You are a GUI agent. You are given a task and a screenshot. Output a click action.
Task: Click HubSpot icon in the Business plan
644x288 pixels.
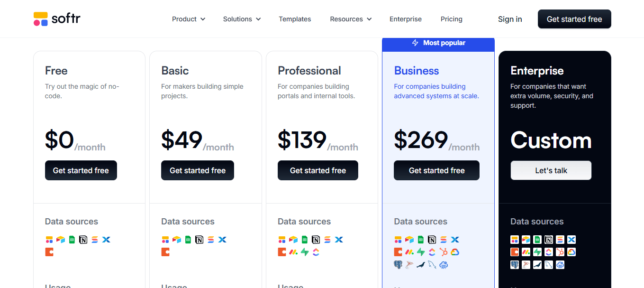444,252
